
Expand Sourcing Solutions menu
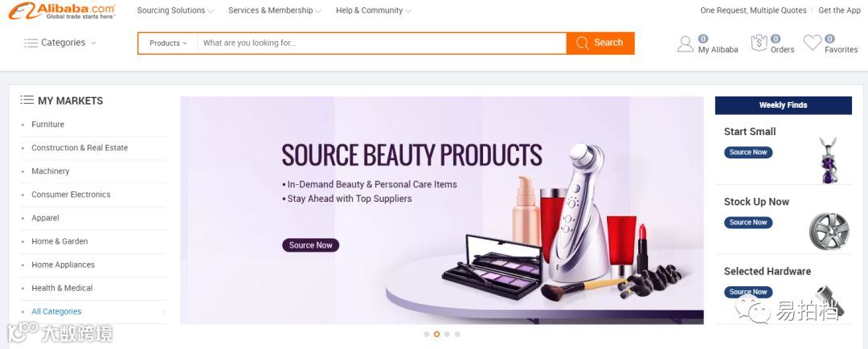[175, 10]
